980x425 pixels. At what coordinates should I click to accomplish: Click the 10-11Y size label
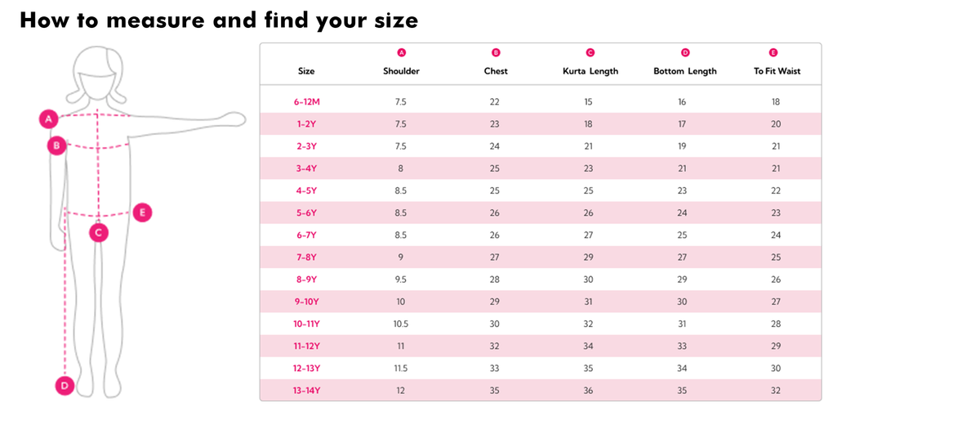click(x=306, y=324)
